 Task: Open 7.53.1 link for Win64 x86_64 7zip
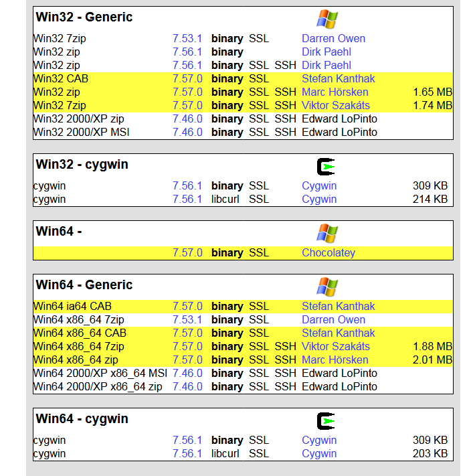pyautogui.click(x=187, y=319)
